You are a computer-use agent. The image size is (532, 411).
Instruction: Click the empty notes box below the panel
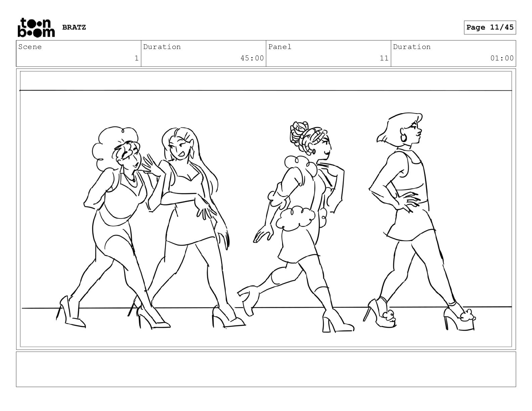(266, 369)
